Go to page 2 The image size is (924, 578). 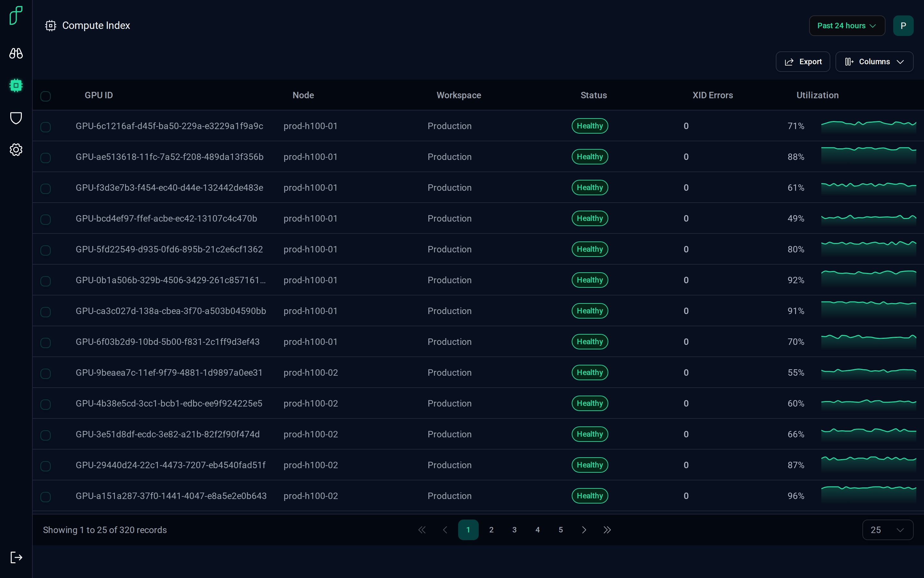492,530
